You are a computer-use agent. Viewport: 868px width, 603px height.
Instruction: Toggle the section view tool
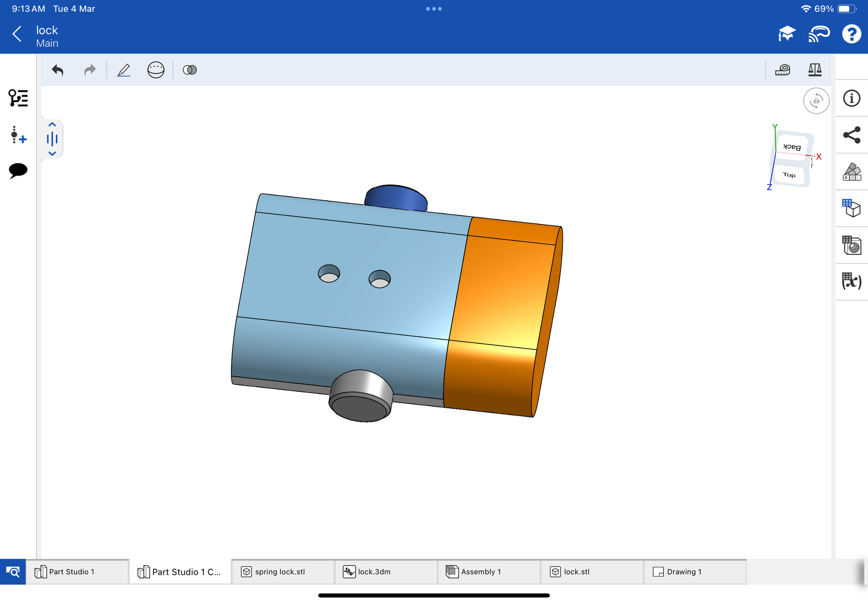pos(156,70)
